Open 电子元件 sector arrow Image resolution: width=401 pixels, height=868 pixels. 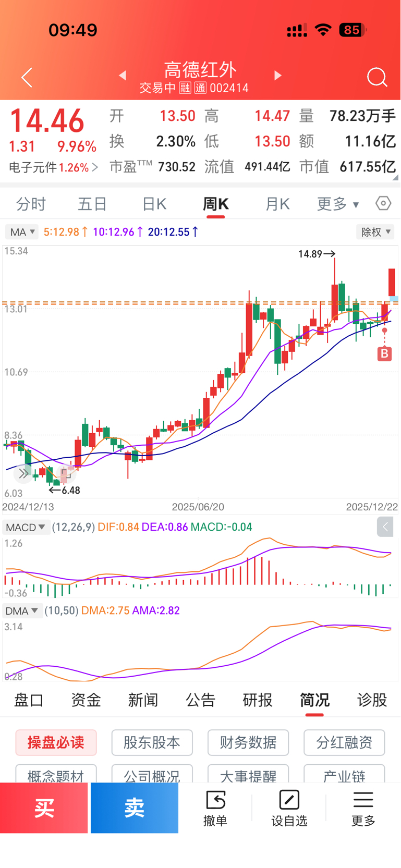click(95, 167)
